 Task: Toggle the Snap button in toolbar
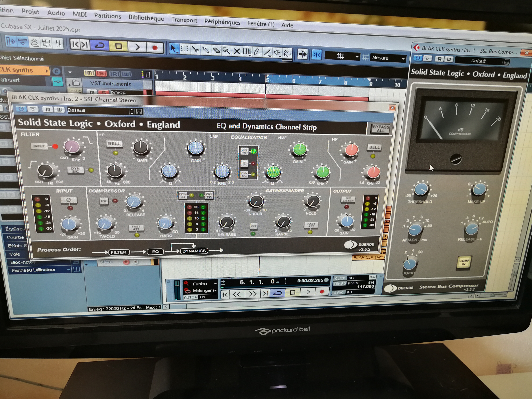316,55
